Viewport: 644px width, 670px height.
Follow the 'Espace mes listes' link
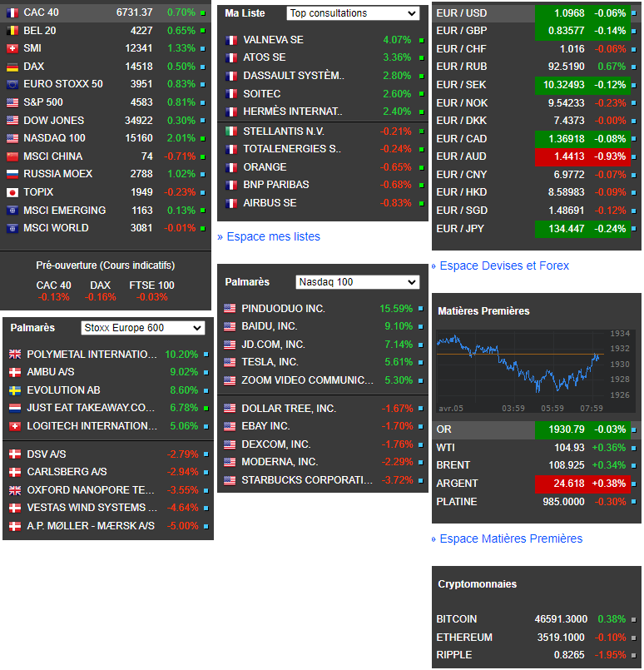tap(273, 236)
